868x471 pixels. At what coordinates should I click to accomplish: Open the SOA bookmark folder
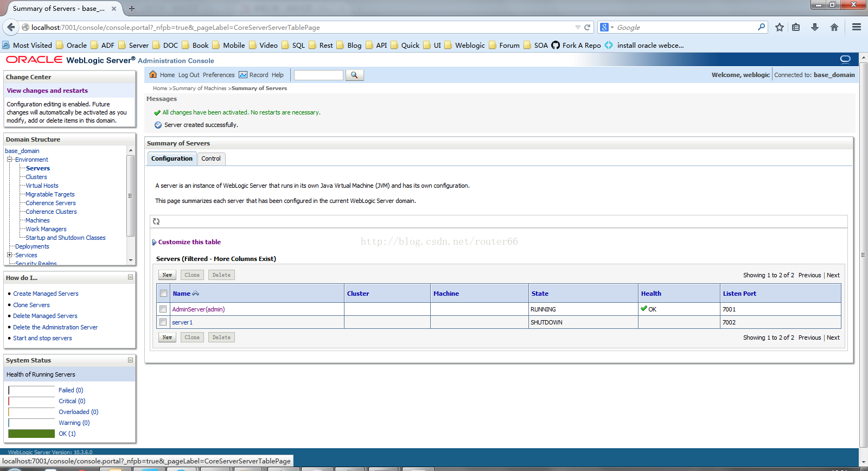[x=535, y=45]
